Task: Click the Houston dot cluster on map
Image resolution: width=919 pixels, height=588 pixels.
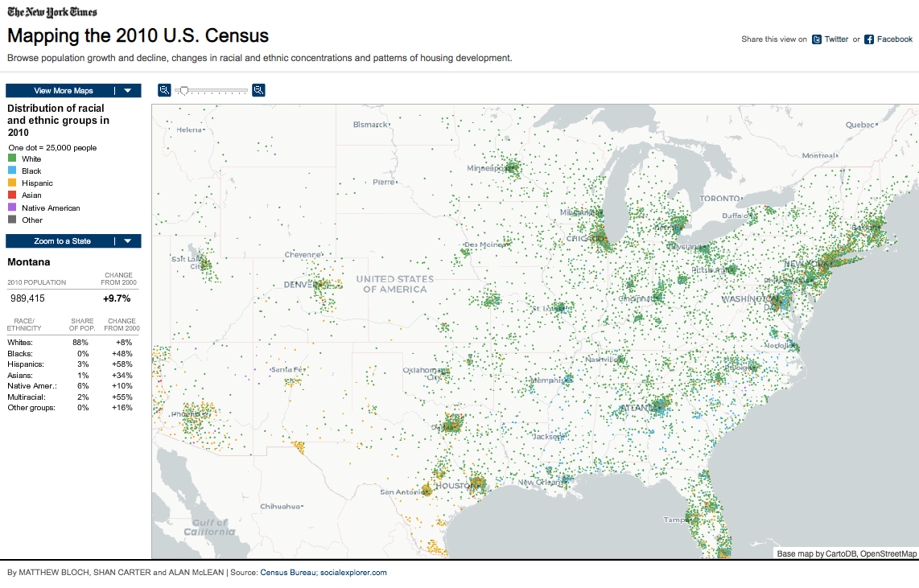Action: pyautogui.click(x=475, y=483)
